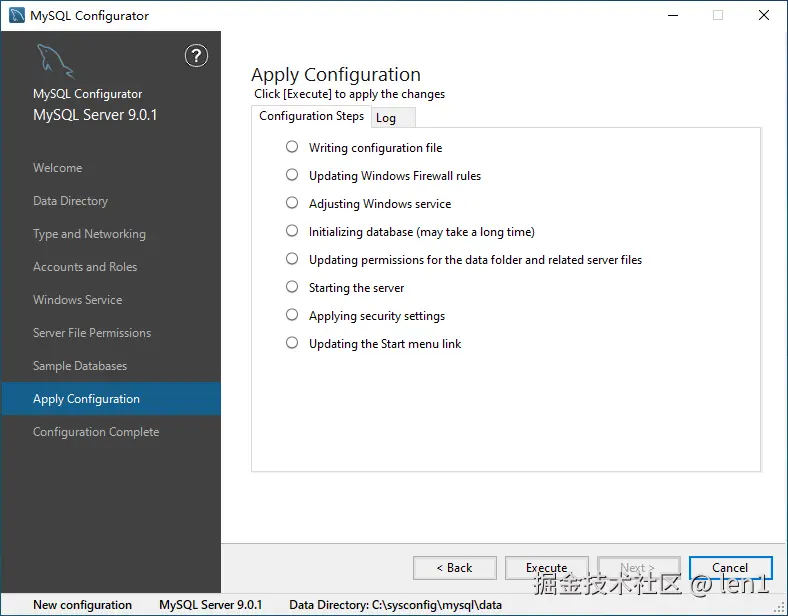Screen dimensions: 788x616
Task: Click the Data Directory path in status bar
Action: point(395,605)
